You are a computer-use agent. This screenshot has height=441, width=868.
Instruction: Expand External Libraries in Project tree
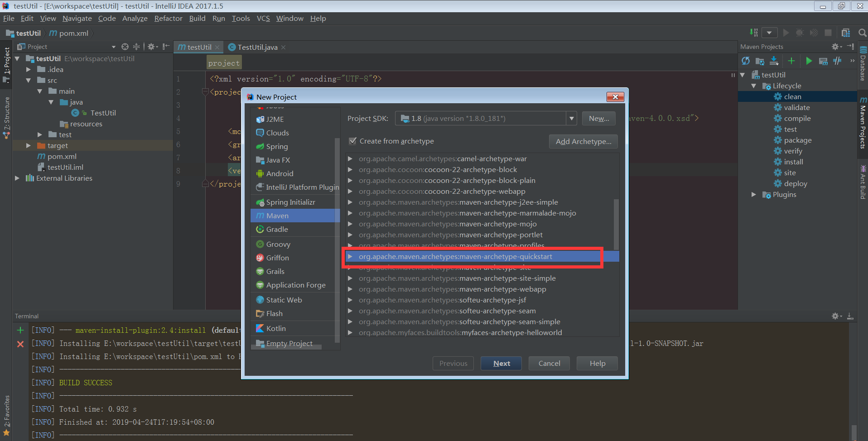pyautogui.click(x=17, y=178)
